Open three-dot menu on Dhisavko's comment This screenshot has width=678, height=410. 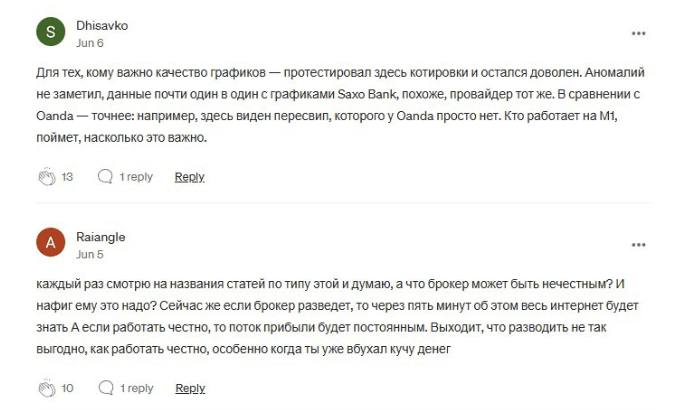pyautogui.click(x=638, y=33)
